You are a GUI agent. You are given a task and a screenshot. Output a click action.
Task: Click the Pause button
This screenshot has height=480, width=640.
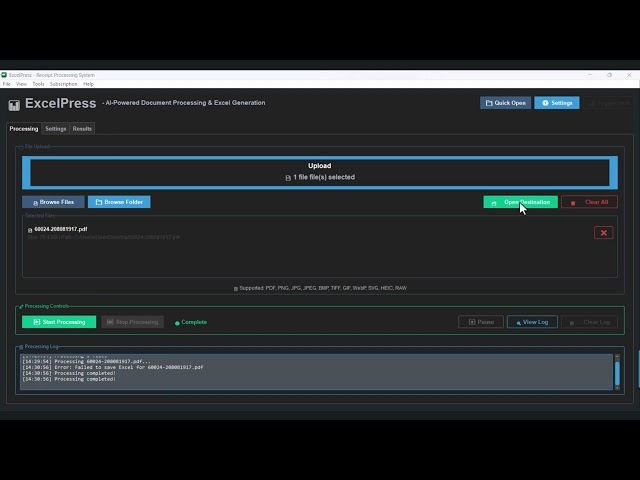click(481, 322)
